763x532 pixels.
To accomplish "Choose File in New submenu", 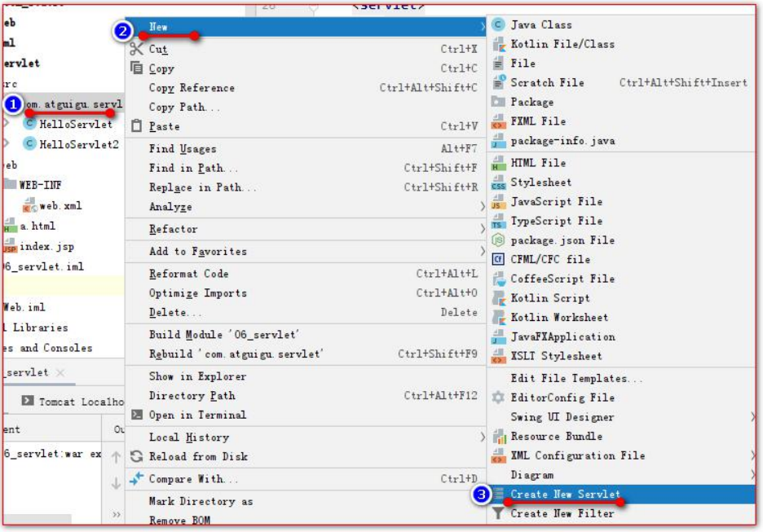I will click(621, 64).
